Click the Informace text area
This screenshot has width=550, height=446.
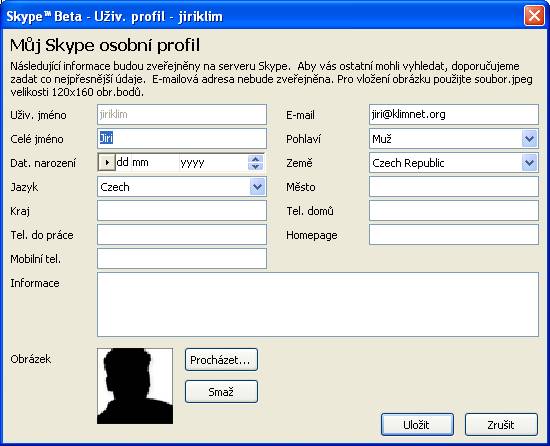coord(318,304)
